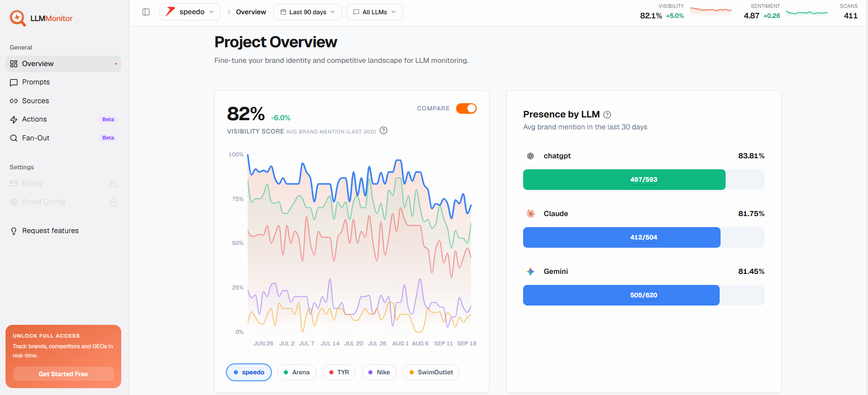868x395 pixels.
Task: Click the Gemini sparkle icon
Action: [x=530, y=272]
